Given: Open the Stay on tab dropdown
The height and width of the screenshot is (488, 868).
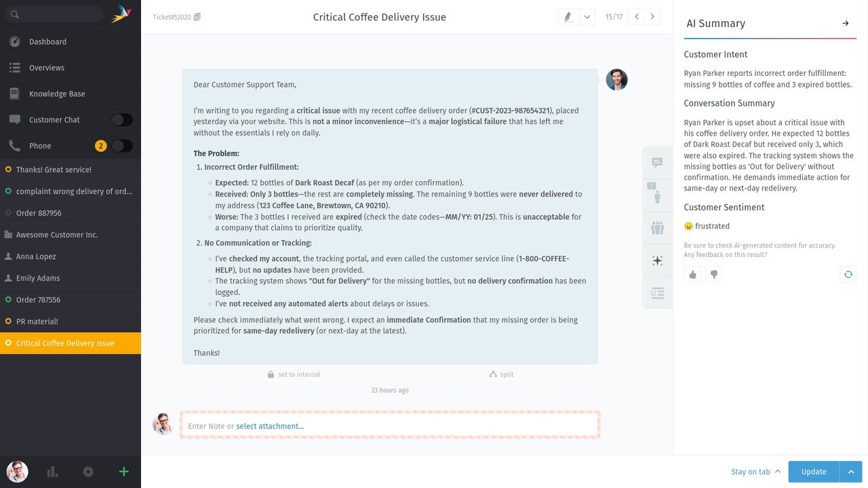Looking at the screenshot, I should (x=755, y=472).
